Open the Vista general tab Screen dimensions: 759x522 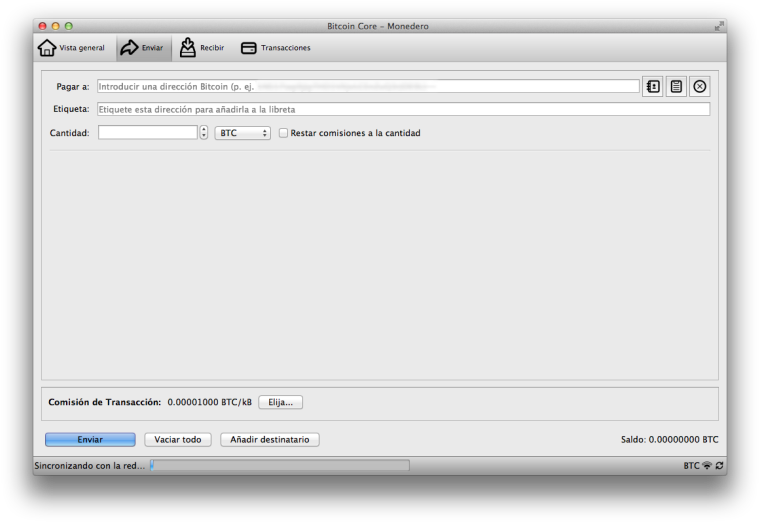pyautogui.click(x=72, y=48)
